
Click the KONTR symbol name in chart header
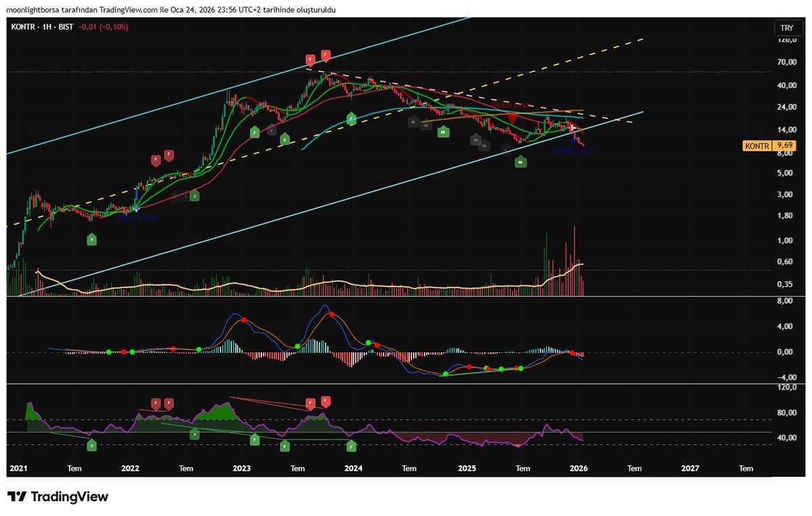pos(23,27)
